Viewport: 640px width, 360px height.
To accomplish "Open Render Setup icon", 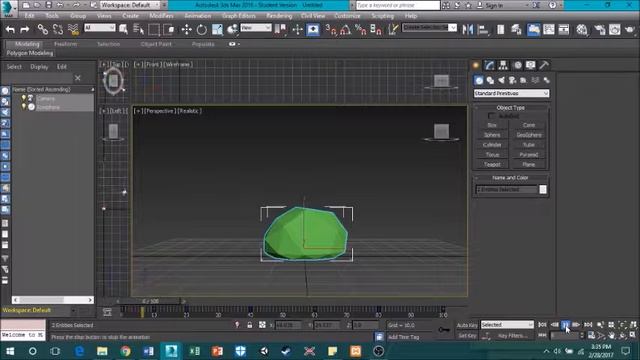I will [x=600, y=29].
